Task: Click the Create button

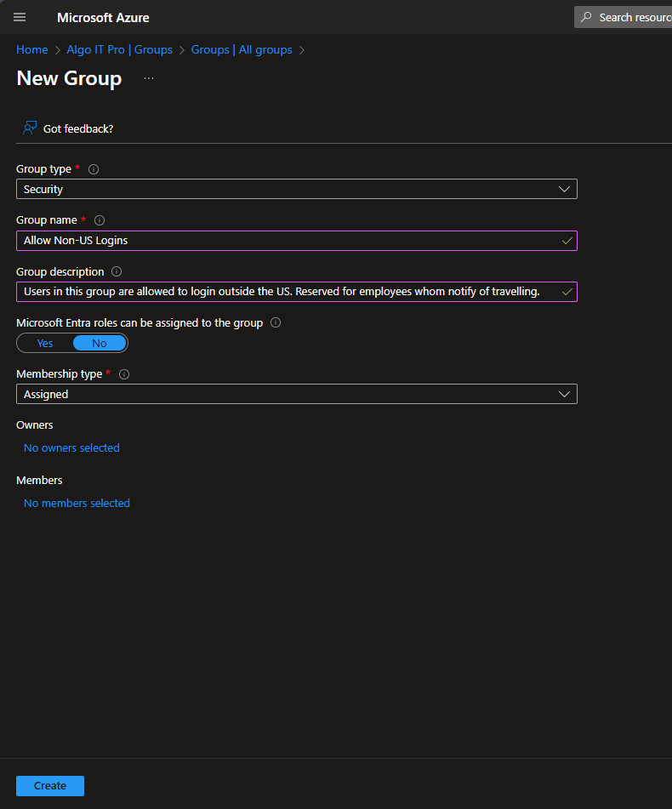Action: (50, 786)
